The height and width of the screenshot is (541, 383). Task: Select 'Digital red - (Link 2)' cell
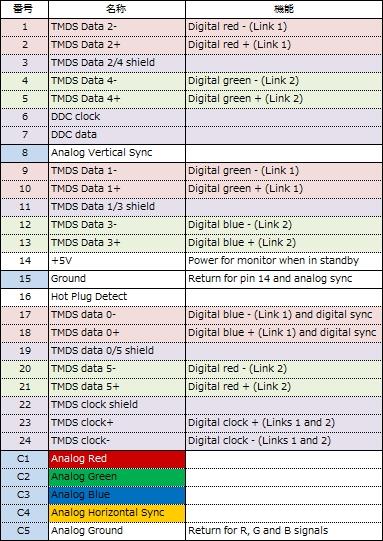point(284,369)
